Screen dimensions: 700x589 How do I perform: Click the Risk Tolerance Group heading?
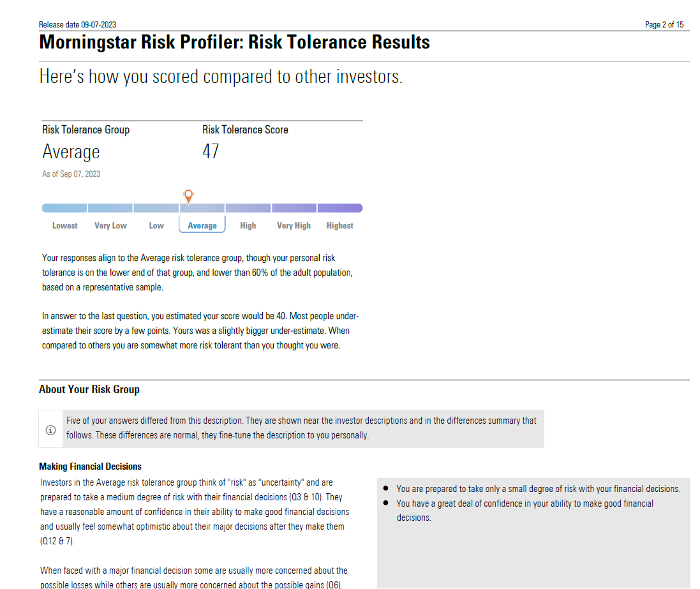[x=86, y=130]
